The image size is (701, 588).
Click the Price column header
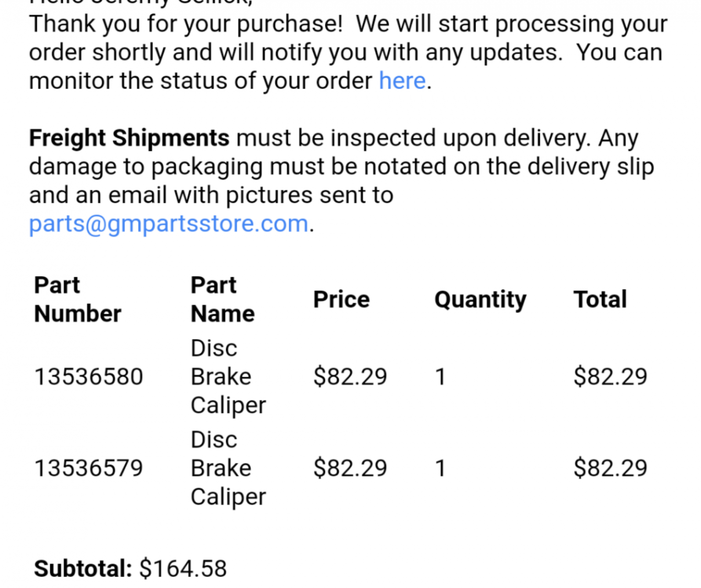[x=341, y=300]
